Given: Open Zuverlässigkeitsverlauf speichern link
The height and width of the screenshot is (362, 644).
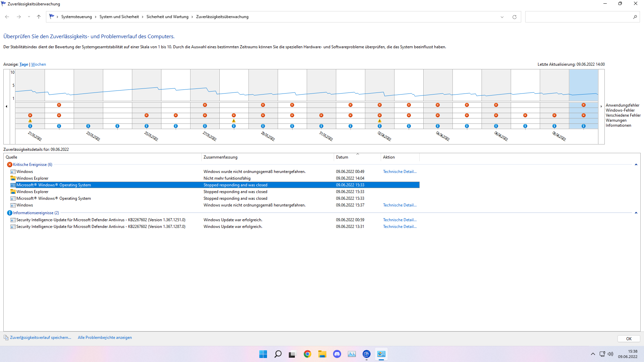Looking at the screenshot, I should [x=40, y=338].
